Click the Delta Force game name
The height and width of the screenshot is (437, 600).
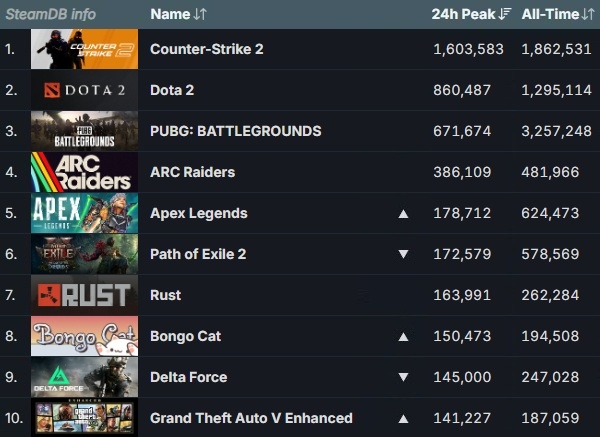tap(188, 377)
